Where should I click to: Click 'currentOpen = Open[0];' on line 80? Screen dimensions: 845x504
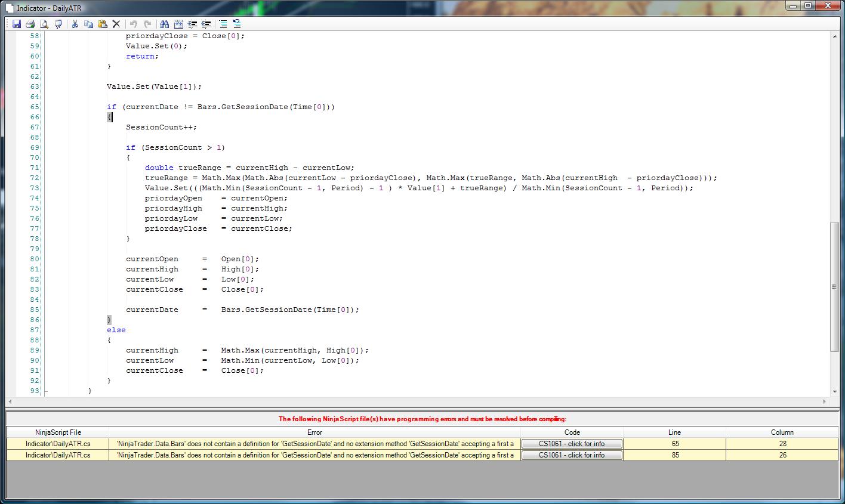click(x=192, y=259)
